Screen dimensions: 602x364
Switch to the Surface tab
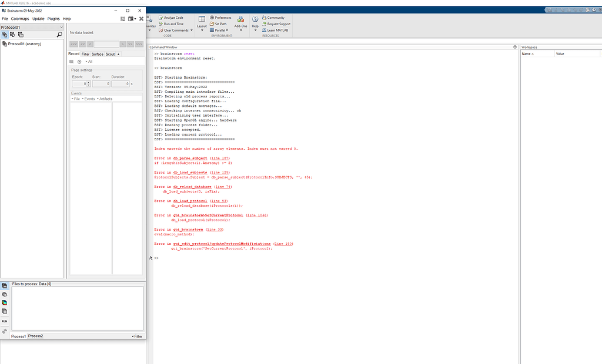[x=98, y=54]
